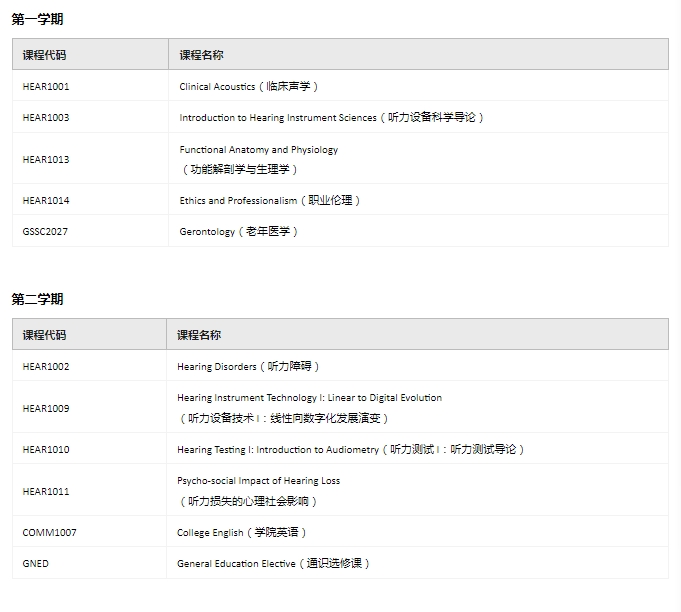Click course code HEAR1001
Viewport: 681px width, 612px height.
46,87
